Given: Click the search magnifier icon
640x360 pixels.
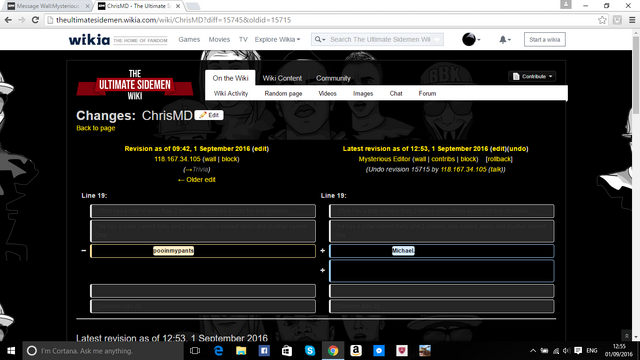Looking at the screenshot, I should pyautogui.click(x=318, y=40).
